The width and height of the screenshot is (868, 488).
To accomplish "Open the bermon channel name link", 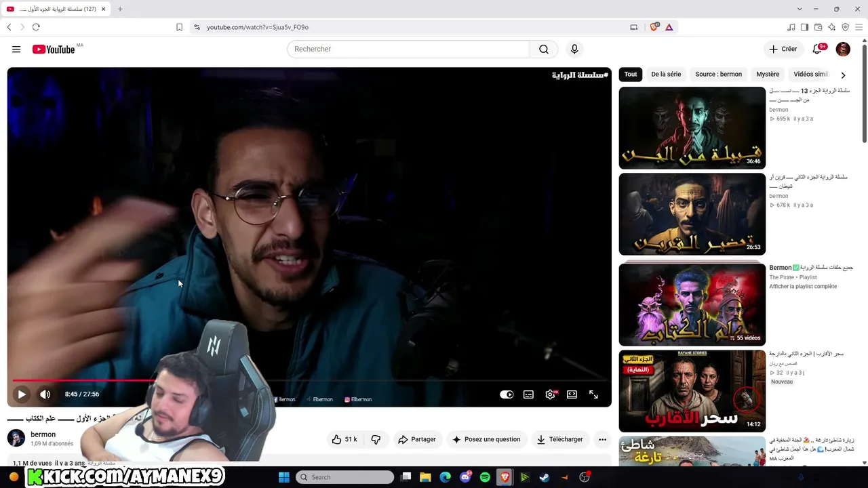I will click(x=43, y=434).
